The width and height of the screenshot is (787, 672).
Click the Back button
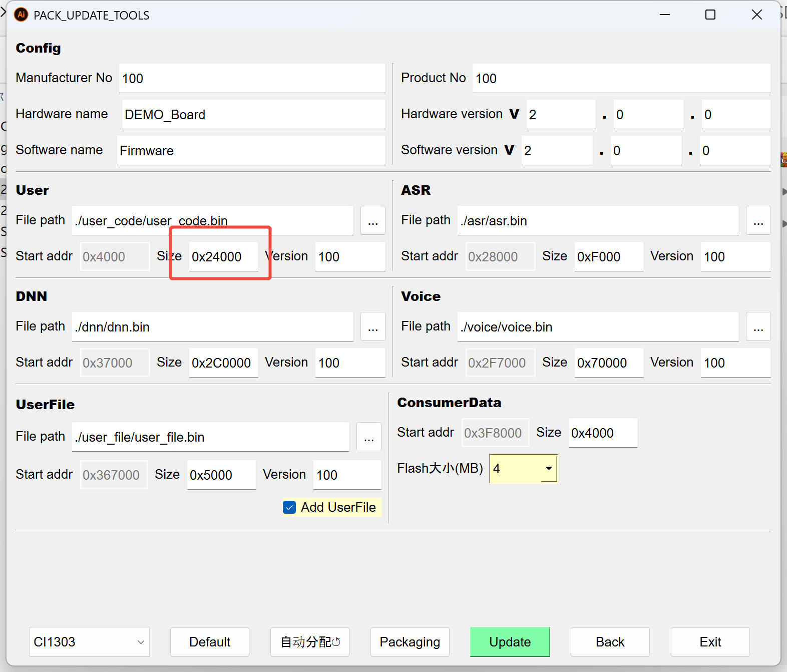point(610,642)
